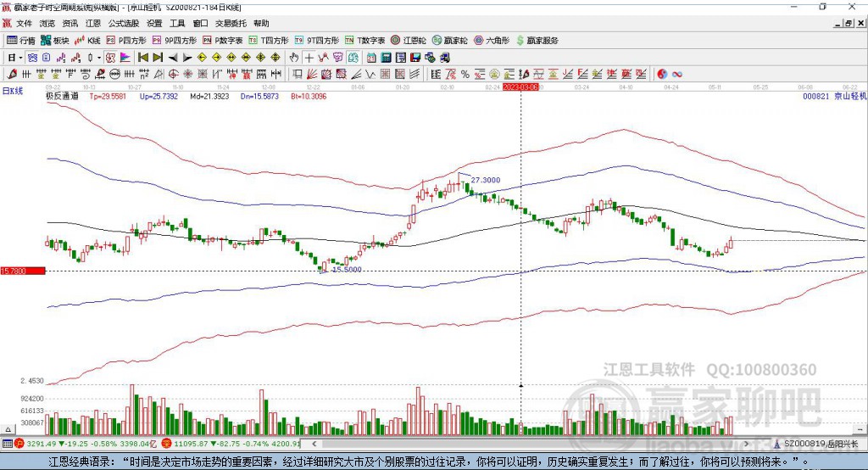This screenshot has width=868, height=470.
Task: Expand the candlestick style dropdown arrow
Action: click(98, 58)
